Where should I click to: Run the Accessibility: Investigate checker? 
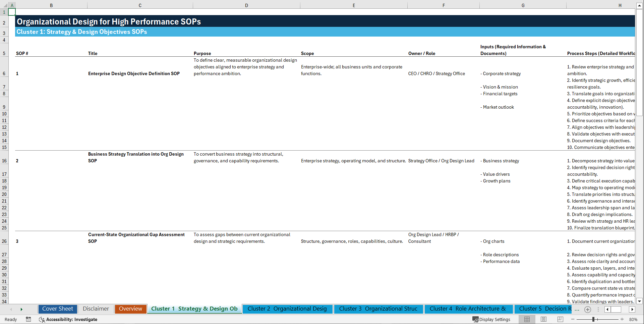click(x=68, y=319)
